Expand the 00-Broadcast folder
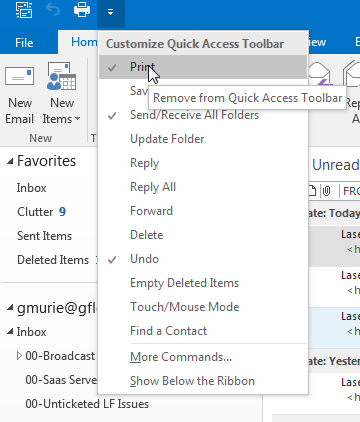 click(19, 356)
